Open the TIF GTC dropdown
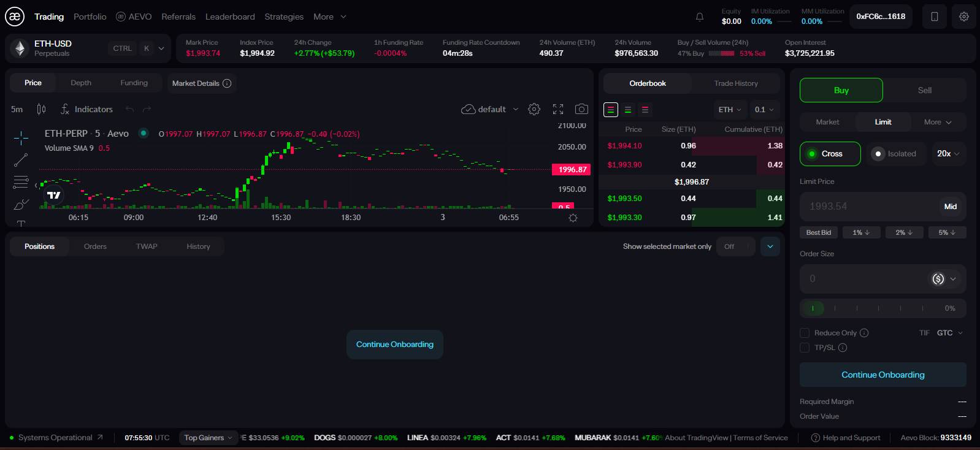This screenshot has width=980, height=450. pos(950,333)
